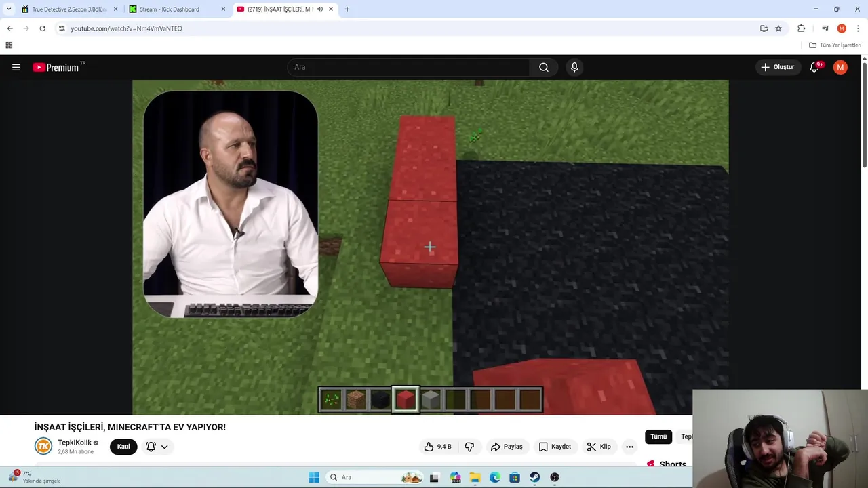Image resolution: width=868 pixels, height=488 pixels.
Task: Open YouTube notifications bell
Action: point(815,67)
